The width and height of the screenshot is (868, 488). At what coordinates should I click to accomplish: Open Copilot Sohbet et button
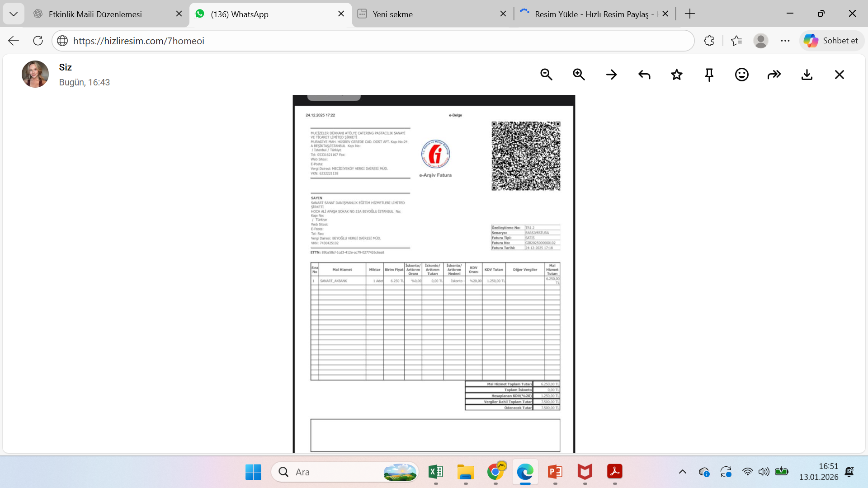[831, 41]
